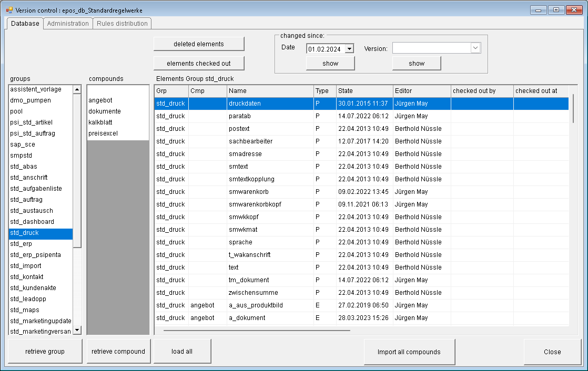Click the deleted elements button

199,44
